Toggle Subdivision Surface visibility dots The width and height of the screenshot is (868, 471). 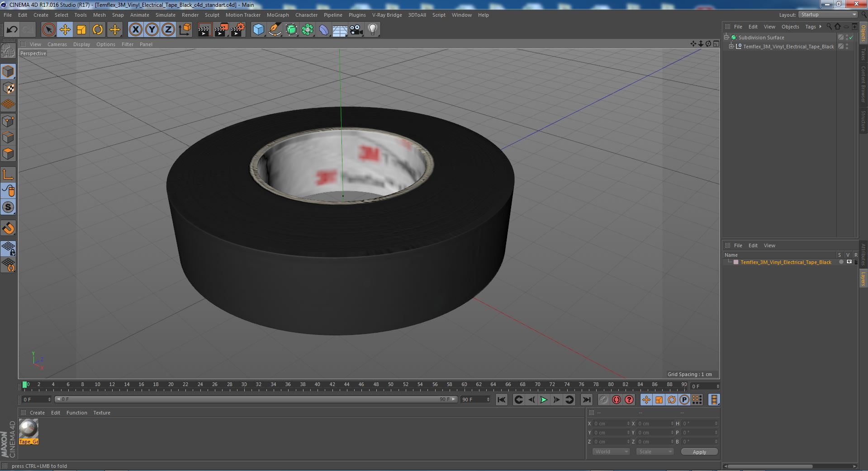[x=847, y=38]
